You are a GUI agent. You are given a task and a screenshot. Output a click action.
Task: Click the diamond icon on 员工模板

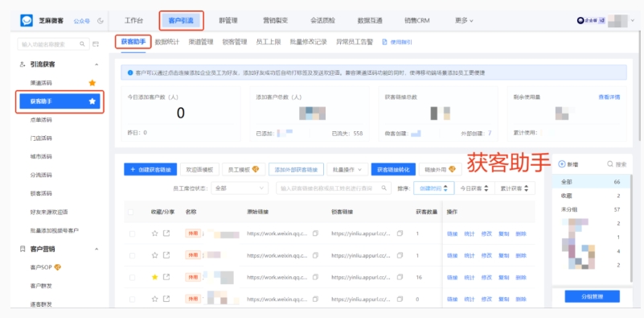(x=256, y=169)
